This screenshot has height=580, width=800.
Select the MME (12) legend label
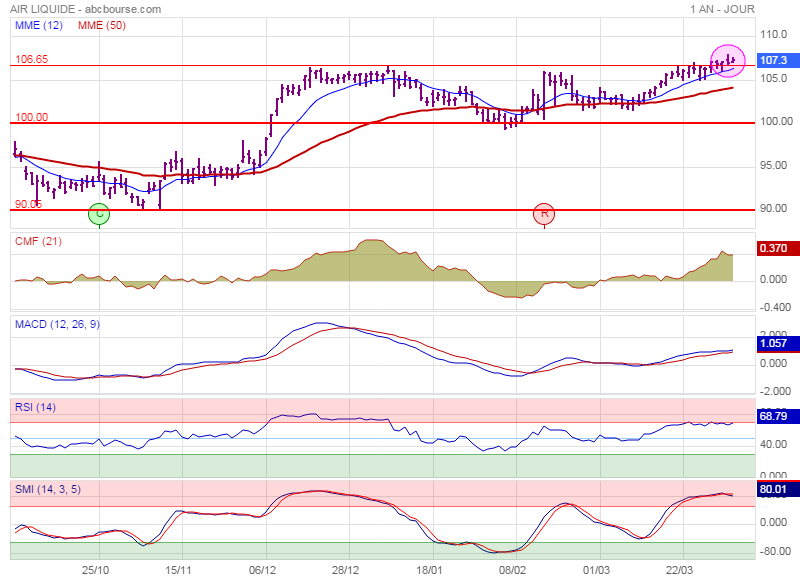coord(40,25)
